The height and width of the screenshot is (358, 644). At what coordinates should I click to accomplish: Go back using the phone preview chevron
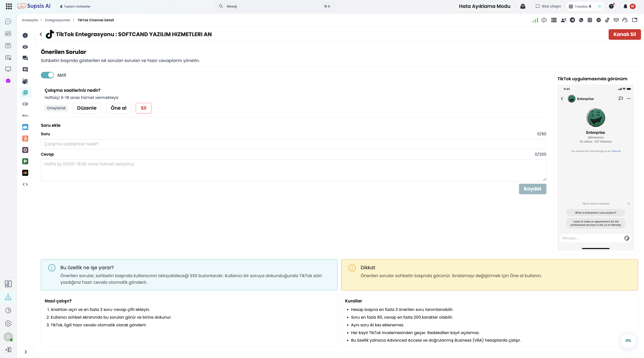coord(562,99)
